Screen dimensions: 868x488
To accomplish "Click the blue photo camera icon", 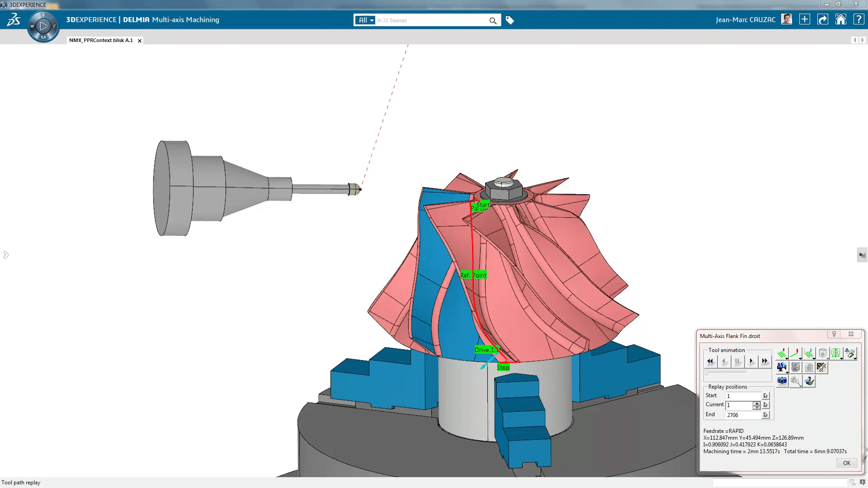I will pos(782,381).
